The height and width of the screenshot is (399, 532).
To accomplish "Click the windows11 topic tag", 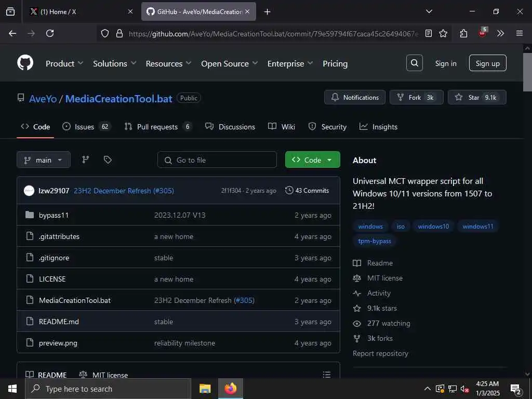I will click(478, 227).
